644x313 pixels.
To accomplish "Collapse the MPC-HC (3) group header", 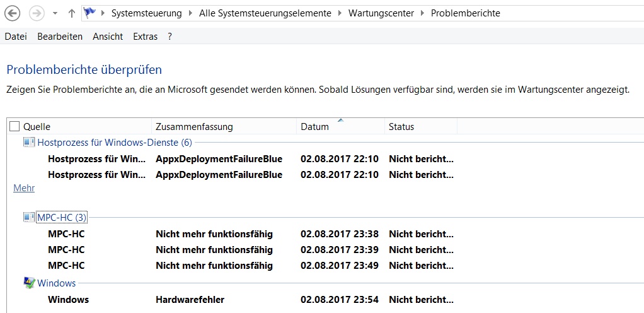I will [62, 217].
